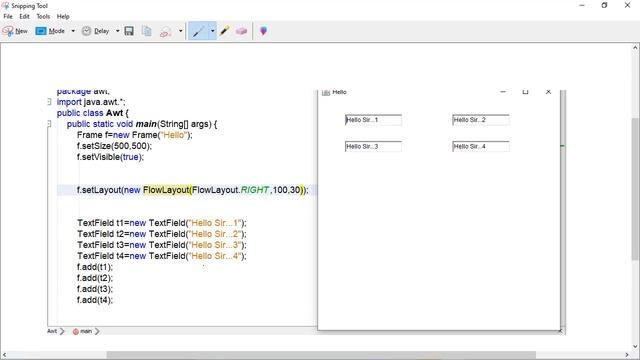Image resolution: width=640 pixels, height=360 pixels.
Task: Click the highlighted FlowLayout word
Action: [166, 190]
